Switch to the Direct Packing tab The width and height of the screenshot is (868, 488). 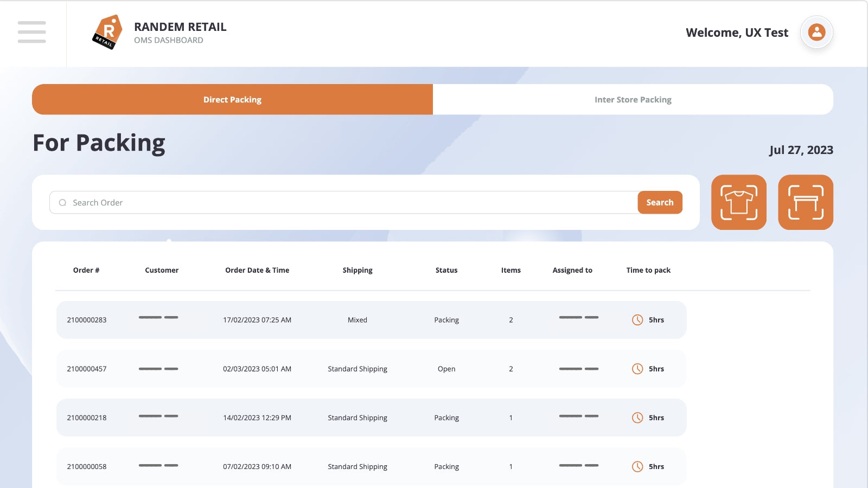[232, 100]
